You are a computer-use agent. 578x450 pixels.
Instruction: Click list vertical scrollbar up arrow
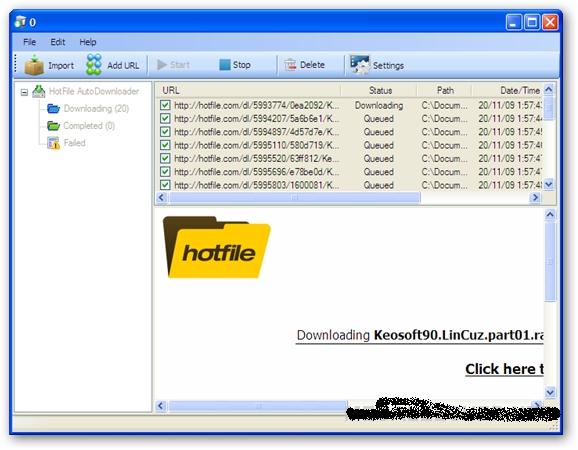point(549,90)
